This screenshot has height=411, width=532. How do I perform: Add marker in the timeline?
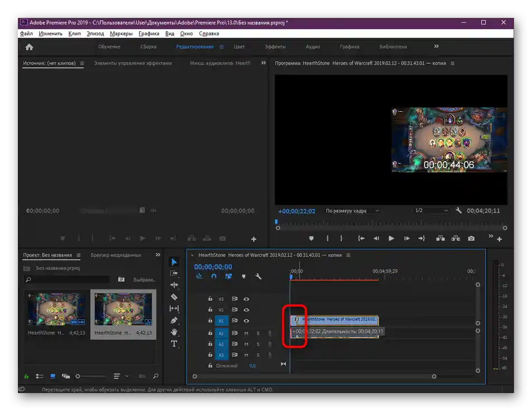(x=244, y=276)
